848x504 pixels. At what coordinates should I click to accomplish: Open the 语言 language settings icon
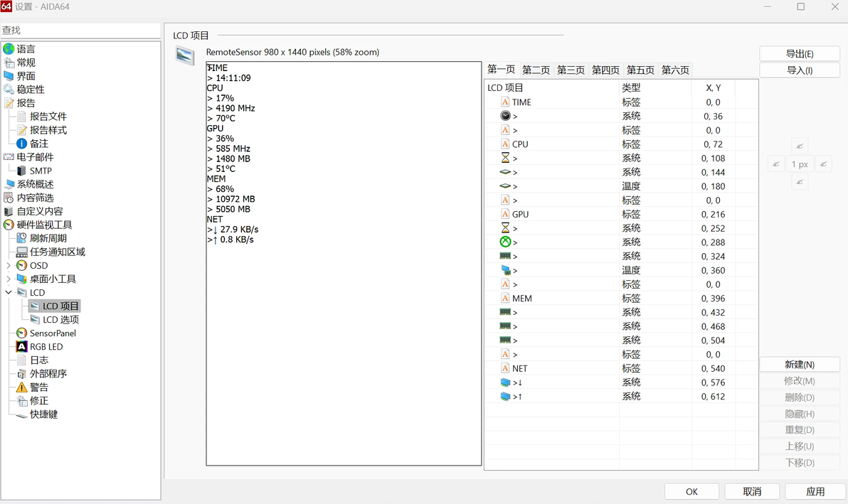9,48
